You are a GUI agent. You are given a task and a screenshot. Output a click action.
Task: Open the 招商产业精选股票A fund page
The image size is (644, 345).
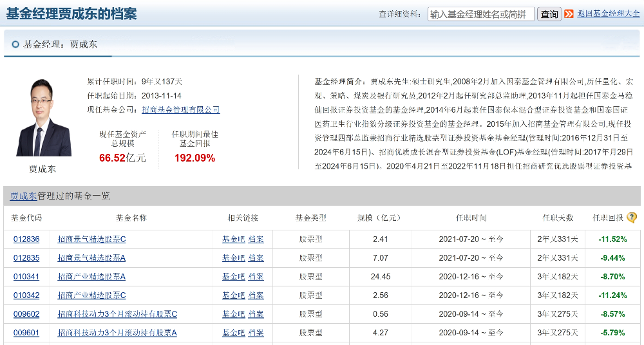coord(91,276)
